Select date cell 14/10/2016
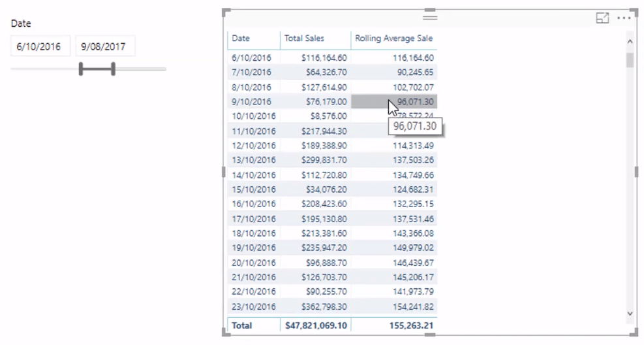 [x=254, y=175]
